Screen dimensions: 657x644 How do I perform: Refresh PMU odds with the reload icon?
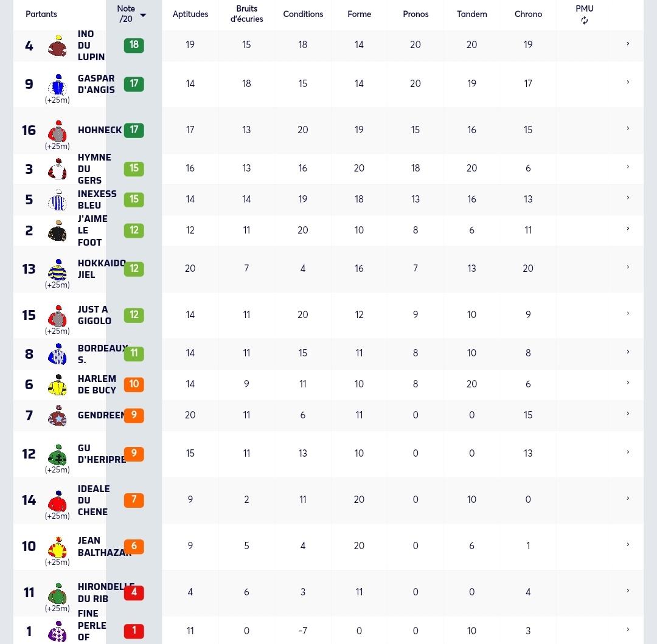(585, 21)
